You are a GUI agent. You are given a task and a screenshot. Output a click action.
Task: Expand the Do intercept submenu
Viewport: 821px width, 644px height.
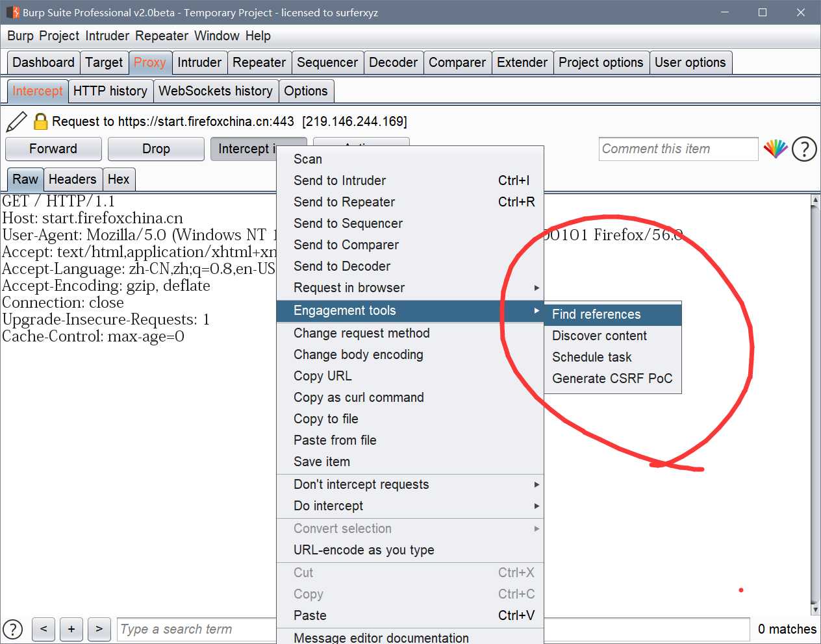tap(410, 506)
